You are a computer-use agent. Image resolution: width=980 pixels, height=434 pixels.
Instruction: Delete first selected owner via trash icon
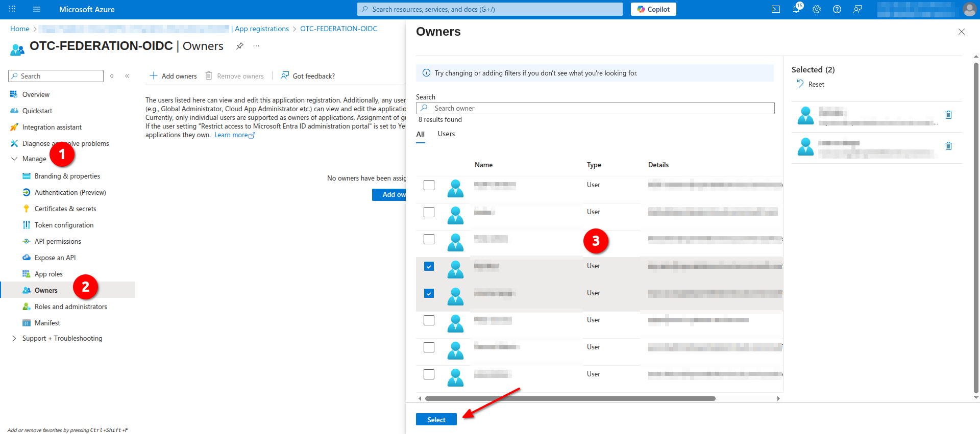point(948,115)
